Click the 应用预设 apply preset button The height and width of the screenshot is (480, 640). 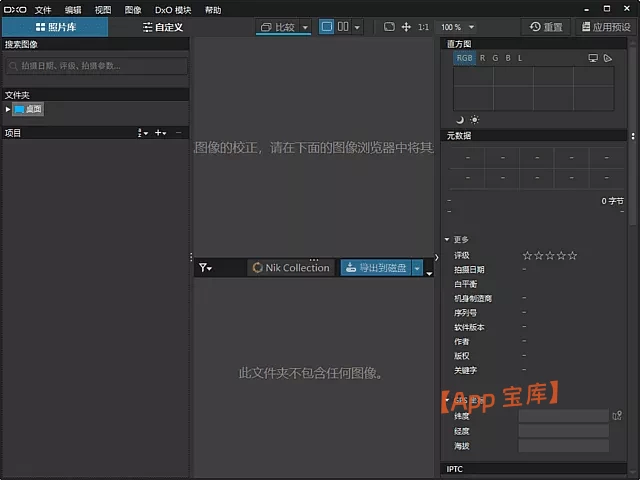[606, 27]
